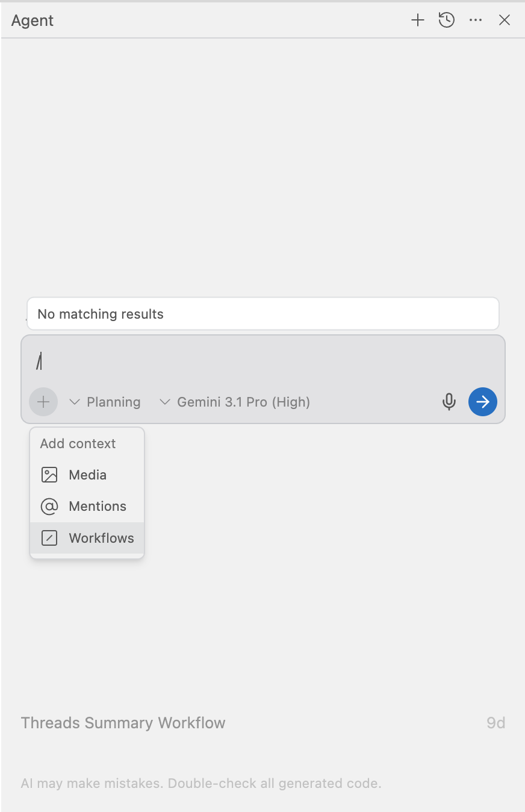Image resolution: width=525 pixels, height=812 pixels.
Task: Start a new conversation with the plus icon
Action: [418, 20]
